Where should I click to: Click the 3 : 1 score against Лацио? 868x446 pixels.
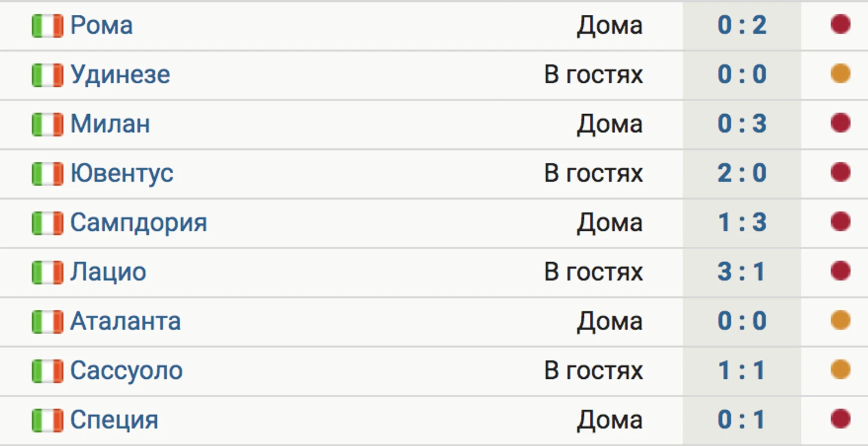[741, 272]
